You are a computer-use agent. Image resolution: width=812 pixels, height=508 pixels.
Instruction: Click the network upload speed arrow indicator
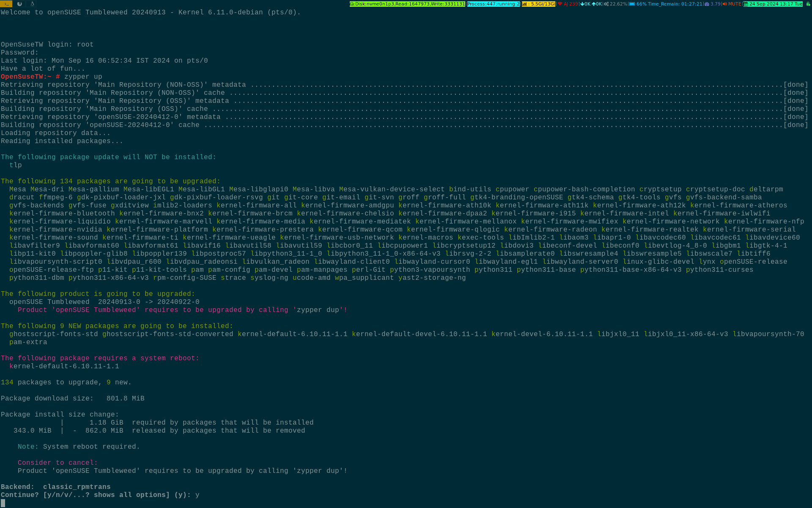[x=597, y=4]
